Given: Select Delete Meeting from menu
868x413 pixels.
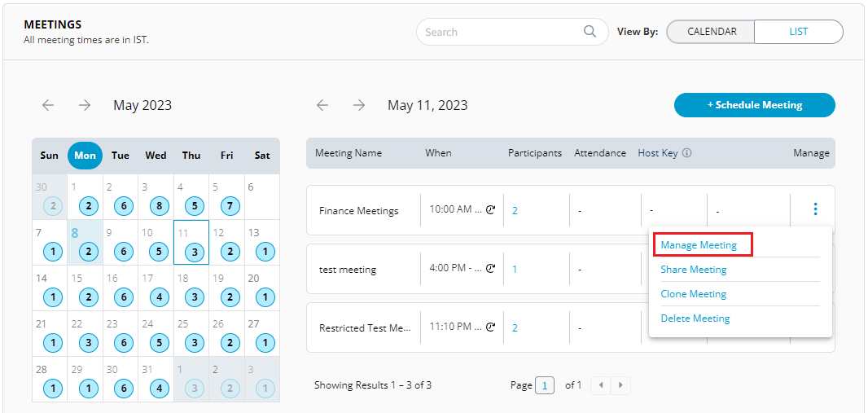Looking at the screenshot, I should click(695, 319).
